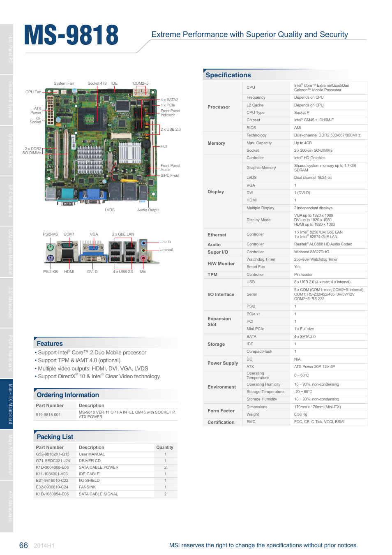
Task: Click the Features section heading
Action: point(50,343)
